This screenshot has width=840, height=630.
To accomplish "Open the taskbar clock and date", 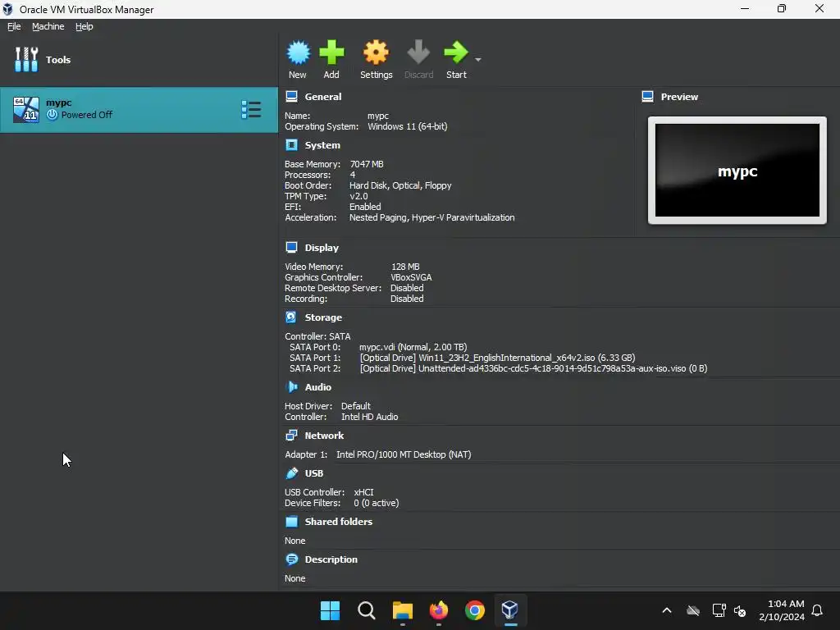I will click(x=782, y=610).
